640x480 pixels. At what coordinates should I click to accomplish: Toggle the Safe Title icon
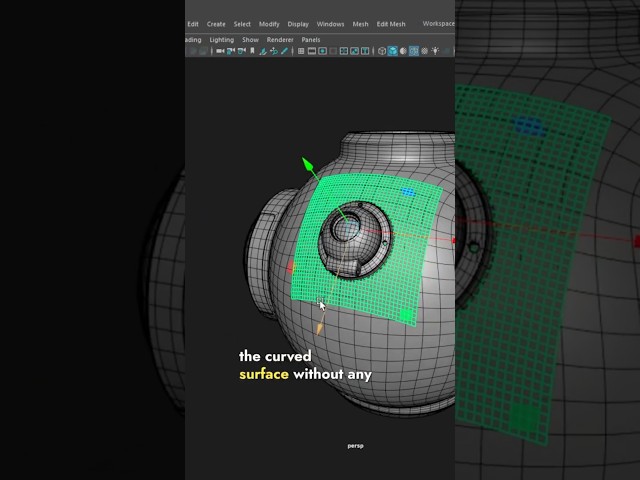tap(365, 51)
